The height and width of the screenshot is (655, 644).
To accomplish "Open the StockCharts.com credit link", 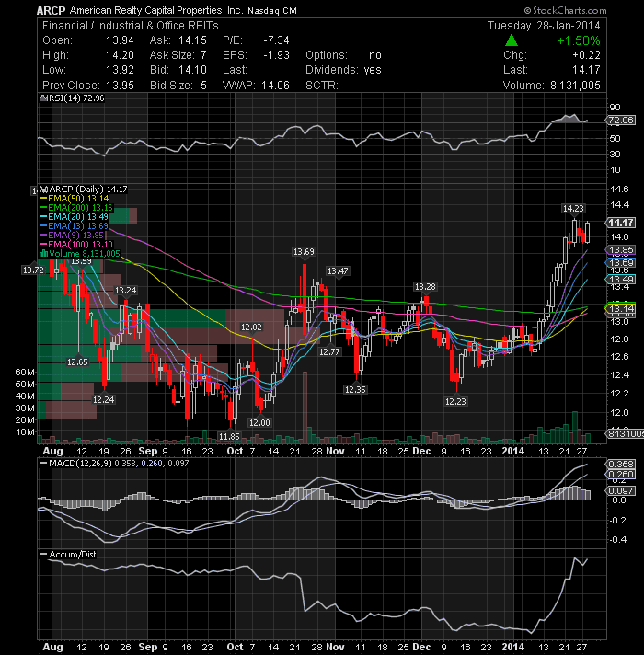I will [565, 10].
